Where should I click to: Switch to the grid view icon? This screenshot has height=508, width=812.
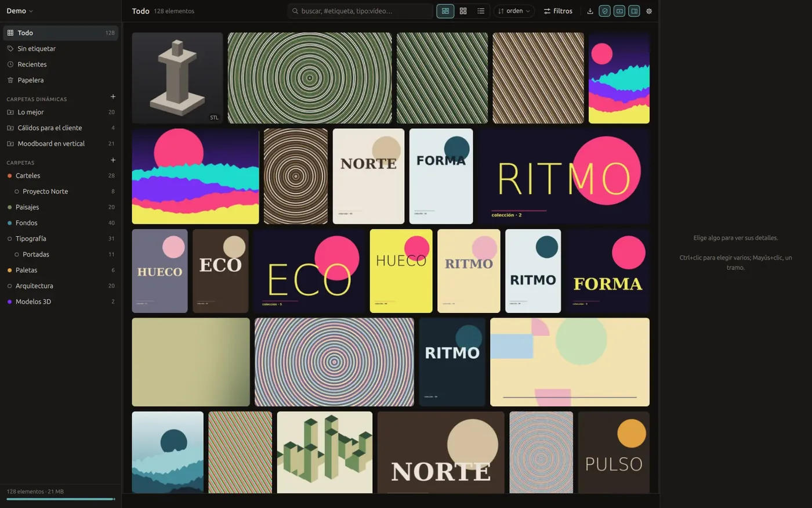(463, 11)
